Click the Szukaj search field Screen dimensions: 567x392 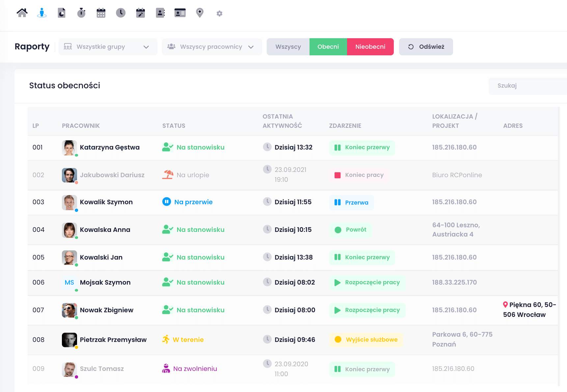(527, 86)
